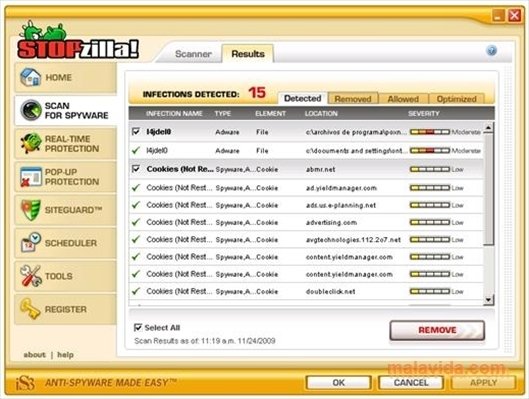Open the HOME section

coord(66,77)
